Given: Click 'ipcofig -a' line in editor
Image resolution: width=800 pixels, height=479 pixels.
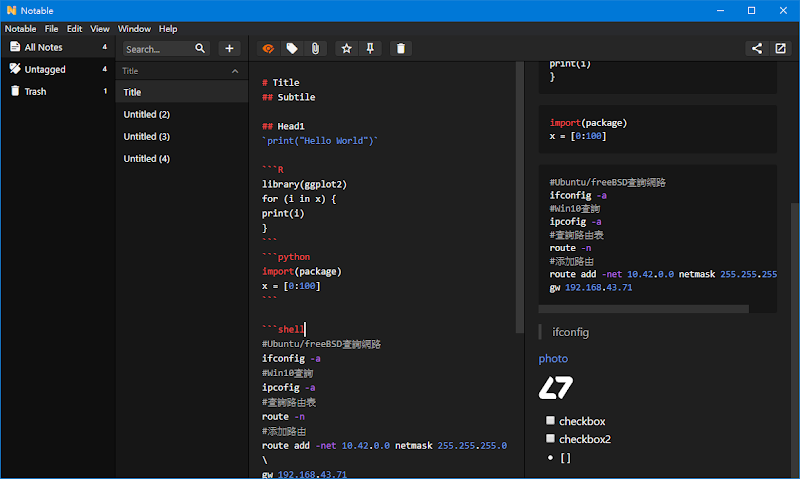Looking at the screenshot, I should pyautogui.click(x=288, y=388).
